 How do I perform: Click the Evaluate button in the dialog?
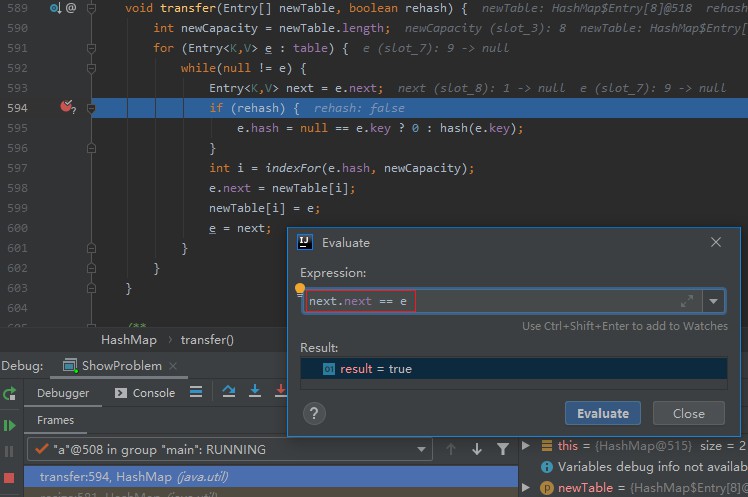(603, 413)
